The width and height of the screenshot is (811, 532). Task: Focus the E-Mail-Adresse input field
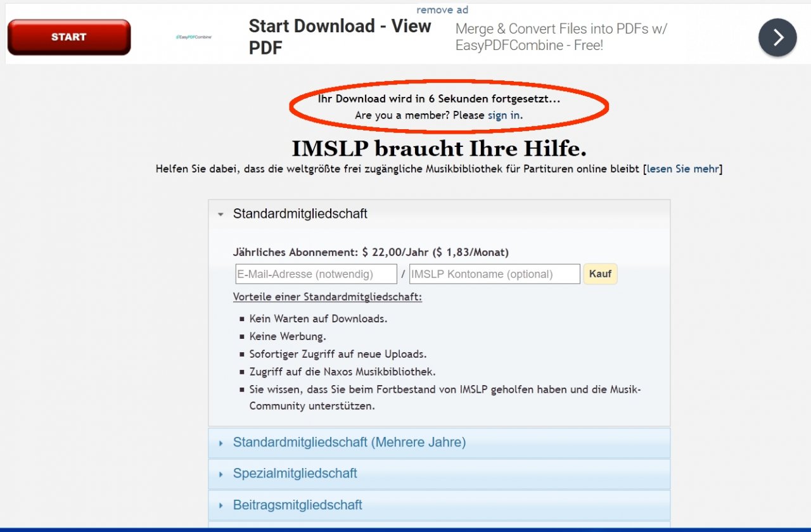[x=316, y=274]
